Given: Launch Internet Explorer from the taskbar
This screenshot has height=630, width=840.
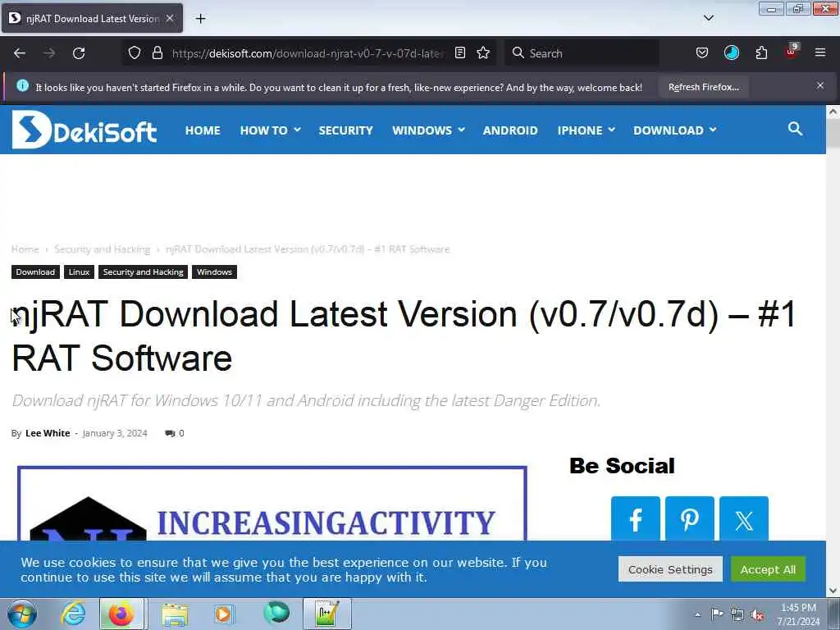Looking at the screenshot, I should 73,614.
